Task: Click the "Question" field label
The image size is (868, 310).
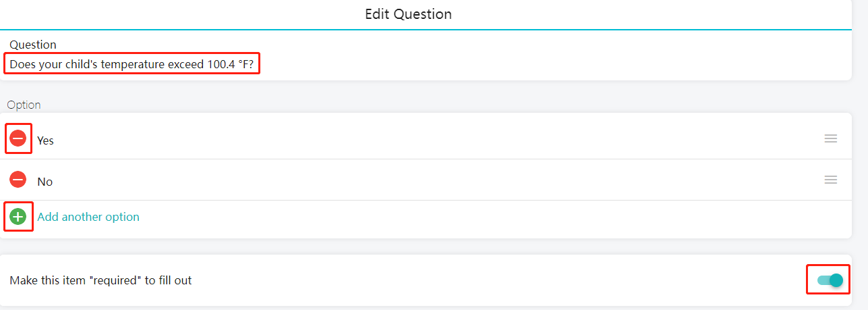Action: (x=33, y=45)
